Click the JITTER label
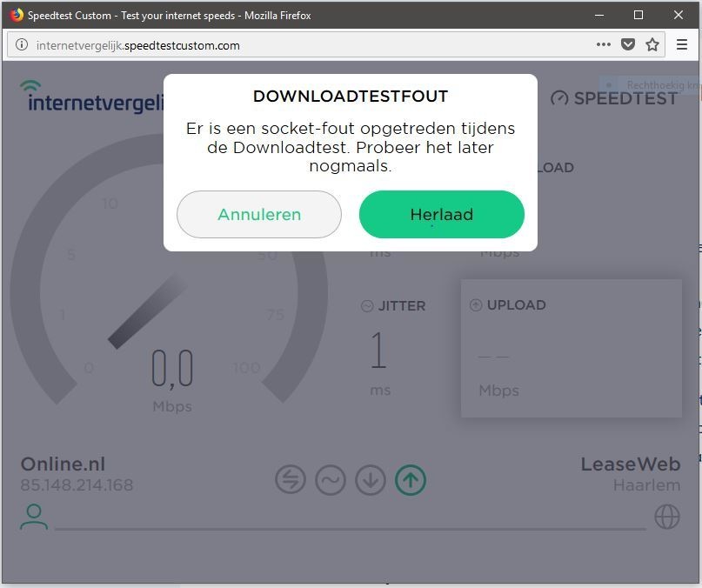Screen dimensions: 702x588 point(402,306)
